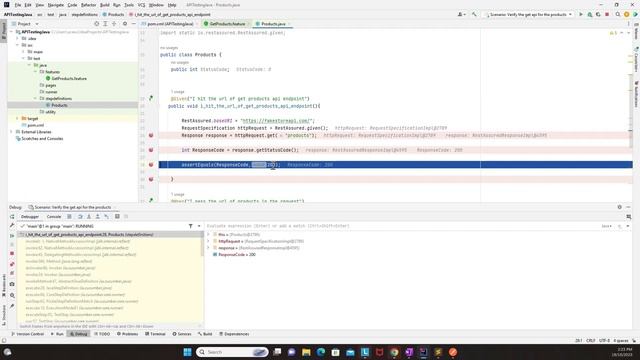Expand the response variable
This screenshot has height=360, width=640.
[x=209, y=248]
